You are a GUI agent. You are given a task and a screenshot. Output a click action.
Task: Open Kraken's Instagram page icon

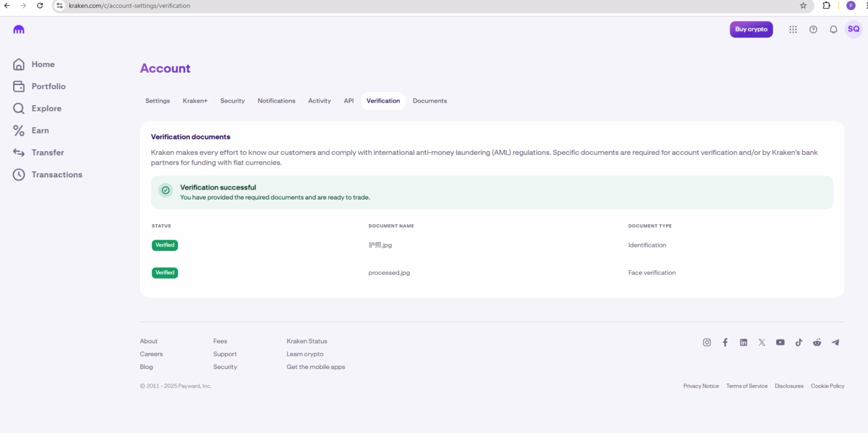[x=707, y=342]
